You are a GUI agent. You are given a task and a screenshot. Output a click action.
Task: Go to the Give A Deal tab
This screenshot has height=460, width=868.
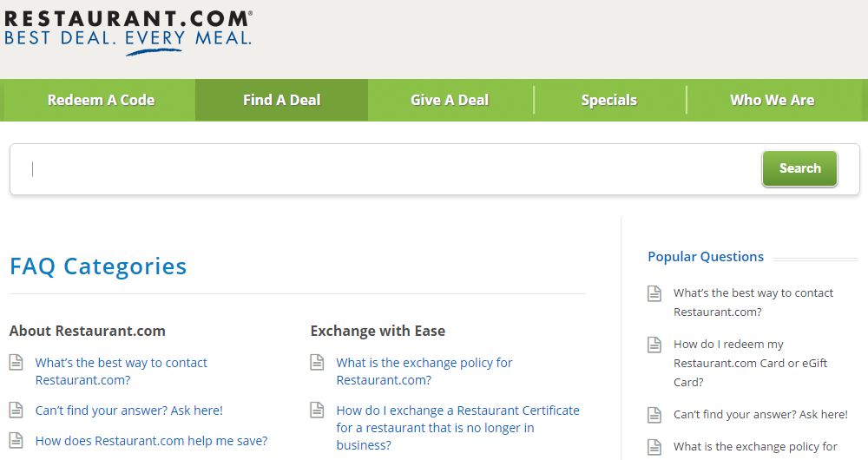click(450, 100)
